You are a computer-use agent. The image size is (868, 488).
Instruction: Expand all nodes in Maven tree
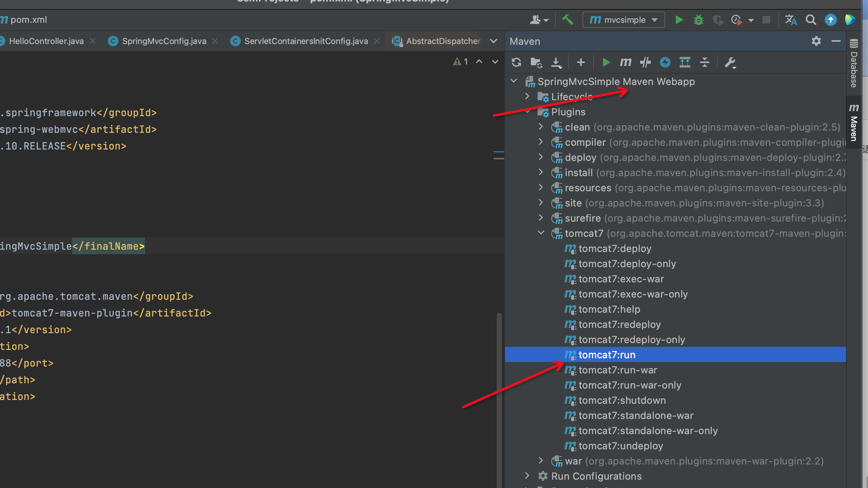pos(685,62)
